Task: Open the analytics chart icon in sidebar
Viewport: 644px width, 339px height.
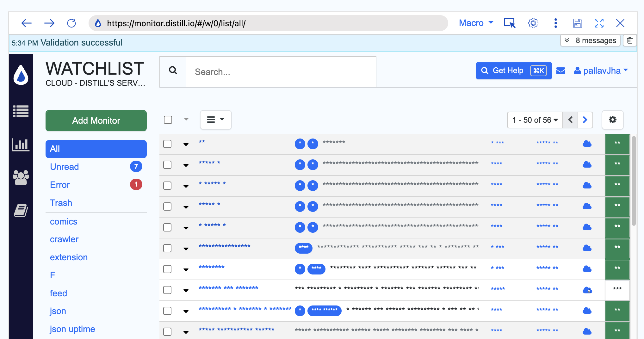Action: tap(21, 145)
